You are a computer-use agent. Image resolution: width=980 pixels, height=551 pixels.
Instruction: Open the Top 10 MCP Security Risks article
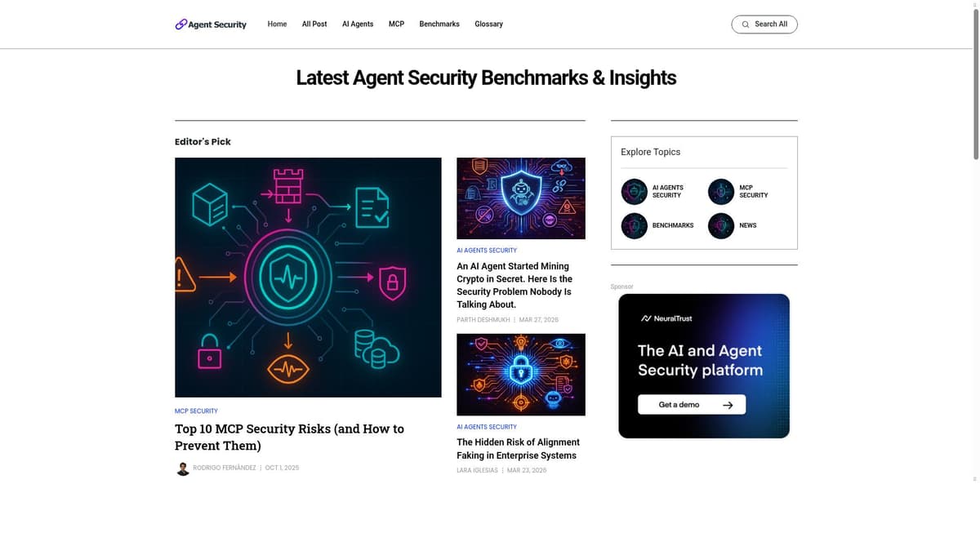tap(289, 437)
